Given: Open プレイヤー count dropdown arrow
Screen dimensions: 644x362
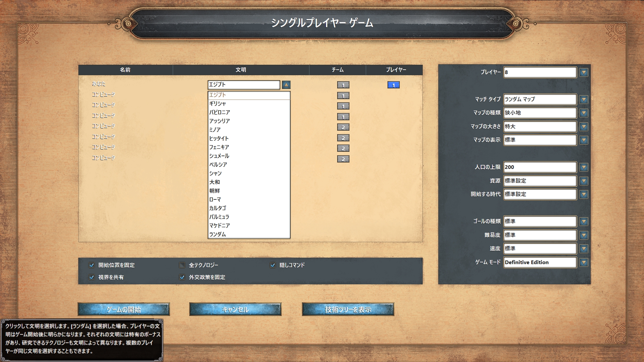Looking at the screenshot, I should coord(584,72).
